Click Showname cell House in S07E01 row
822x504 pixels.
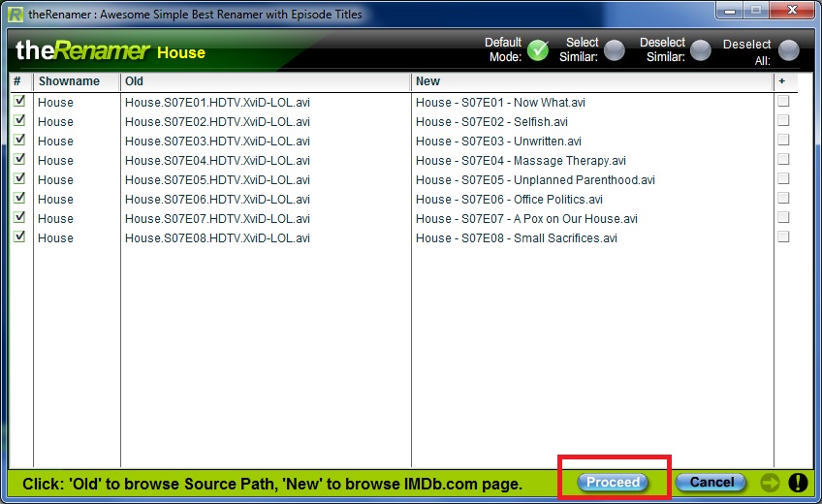(x=55, y=103)
